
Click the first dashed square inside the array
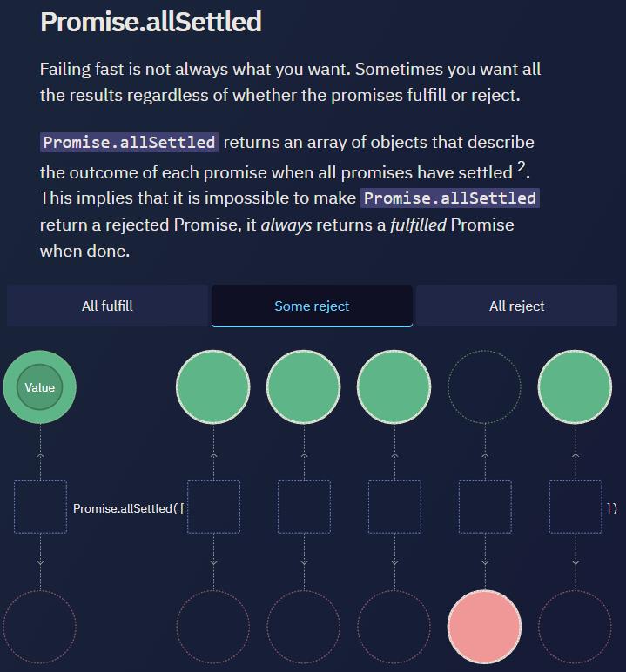pos(213,507)
